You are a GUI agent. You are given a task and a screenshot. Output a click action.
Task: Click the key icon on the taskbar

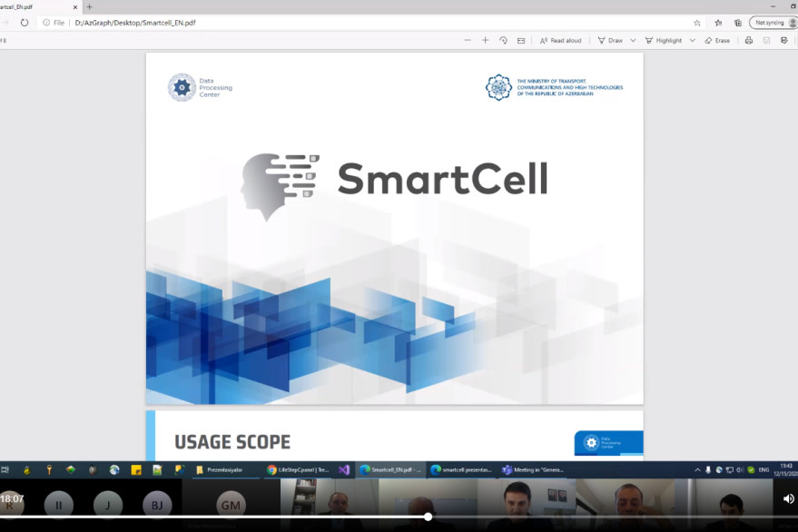(49, 470)
